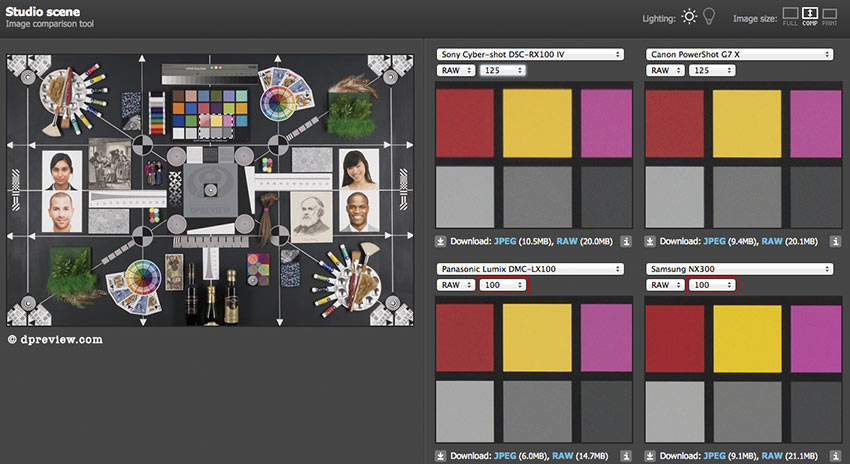Switch lighting to daylight sun icon
This screenshot has height=464, width=850.
tap(689, 16)
